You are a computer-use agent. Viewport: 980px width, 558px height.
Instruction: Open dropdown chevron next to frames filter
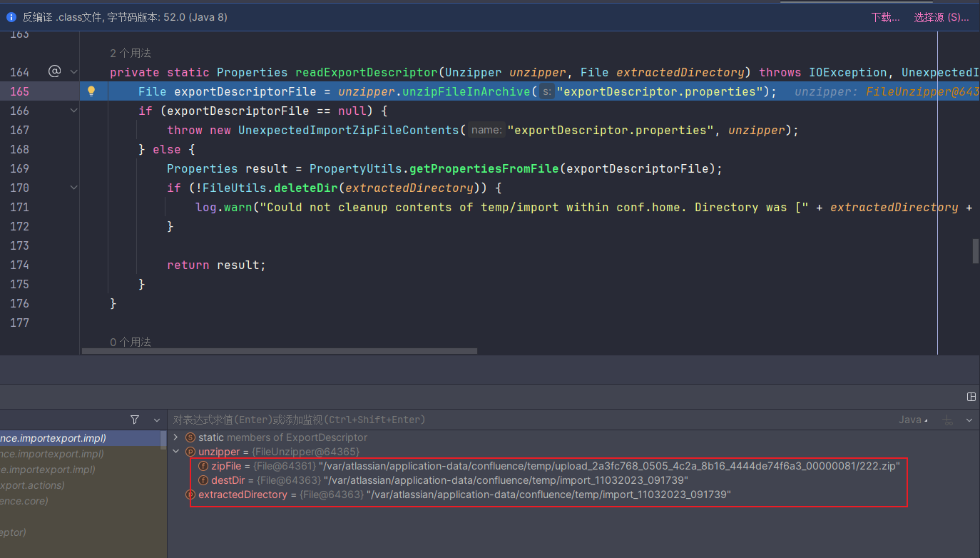pyautogui.click(x=156, y=420)
